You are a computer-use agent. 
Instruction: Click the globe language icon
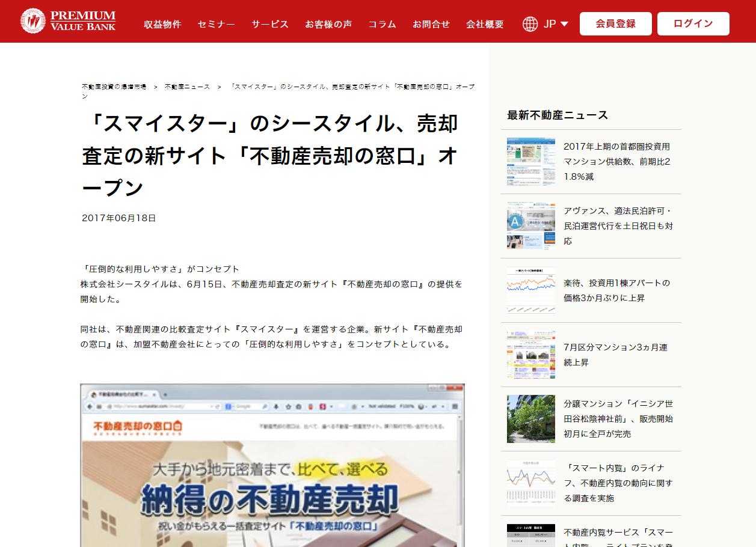click(x=530, y=24)
